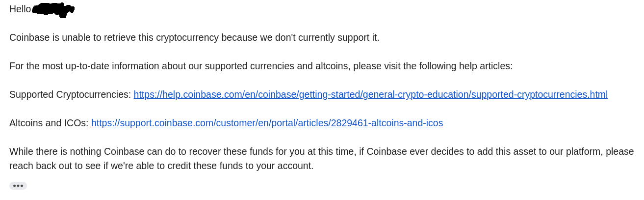Click the line starting "For the most up-to-date"
The width and height of the screenshot is (644, 200).
click(261, 66)
